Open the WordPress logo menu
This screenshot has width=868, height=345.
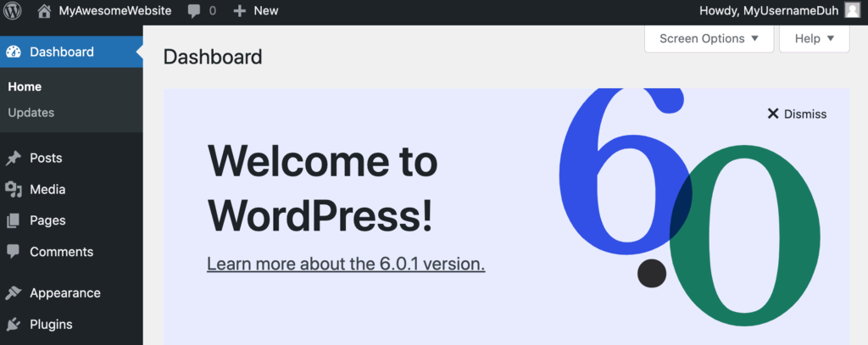coord(12,10)
